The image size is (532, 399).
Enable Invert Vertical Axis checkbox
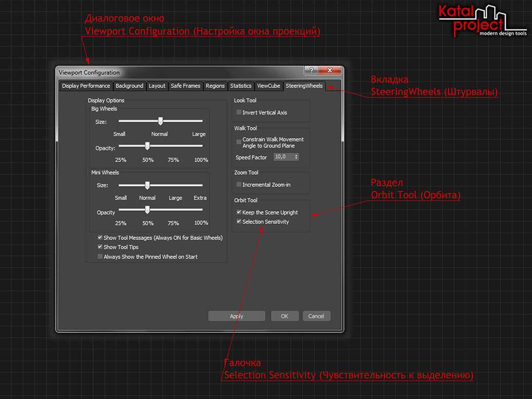239,113
